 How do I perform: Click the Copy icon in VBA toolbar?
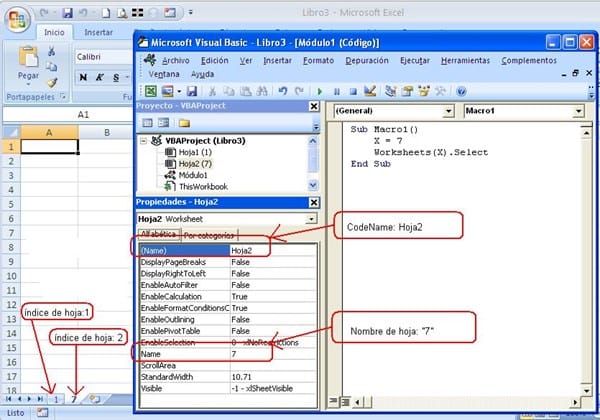point(229,91)
